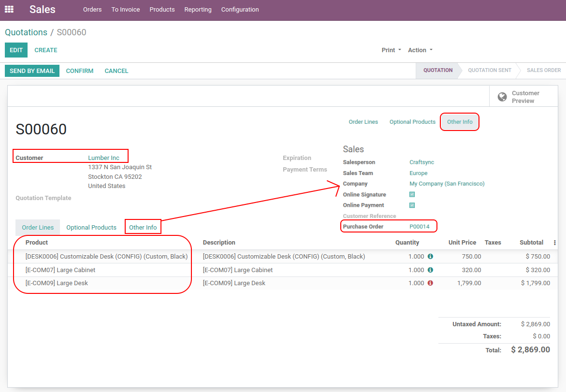Click red warning icon on Large Desk row
The width and height of the screenshot is (566, 392).
coord(430,283)
